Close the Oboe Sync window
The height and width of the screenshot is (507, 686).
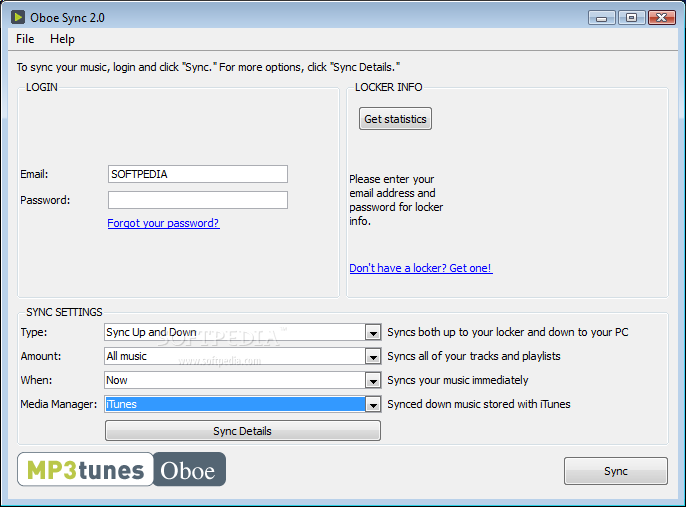pos(662,18)
